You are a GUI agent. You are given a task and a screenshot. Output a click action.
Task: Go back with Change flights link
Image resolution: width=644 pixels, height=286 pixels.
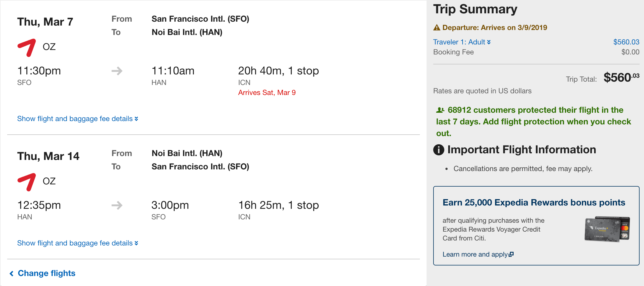click(x=47, y=273)
